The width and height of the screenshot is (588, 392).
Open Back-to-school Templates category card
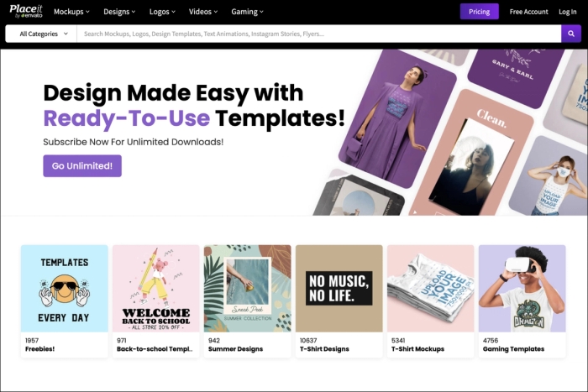[156, 301]
